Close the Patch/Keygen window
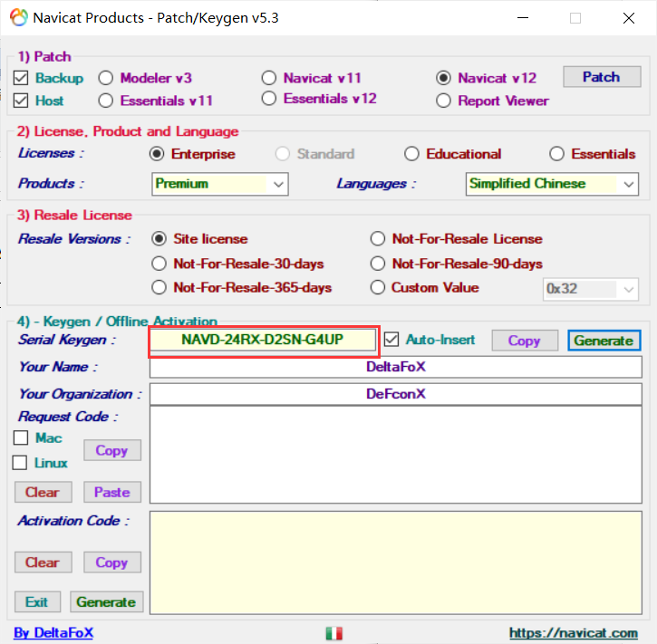 coord(629,18)
